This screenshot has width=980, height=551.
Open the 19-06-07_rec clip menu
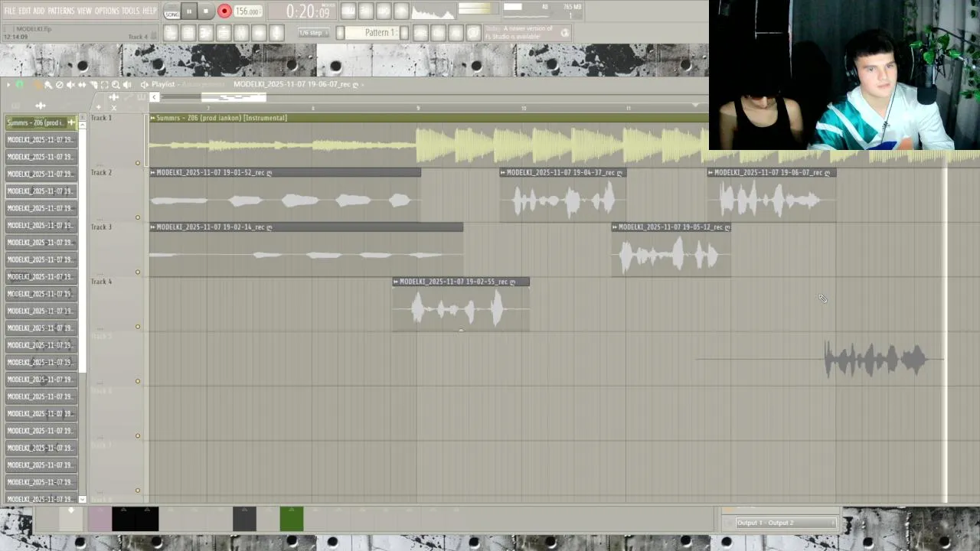pos(710,173)
